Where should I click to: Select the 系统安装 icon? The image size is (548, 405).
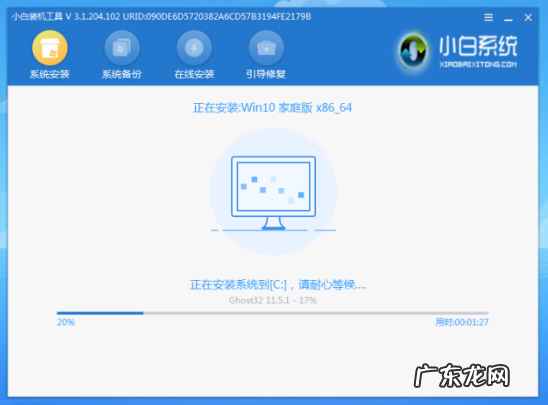coord(50,48)
